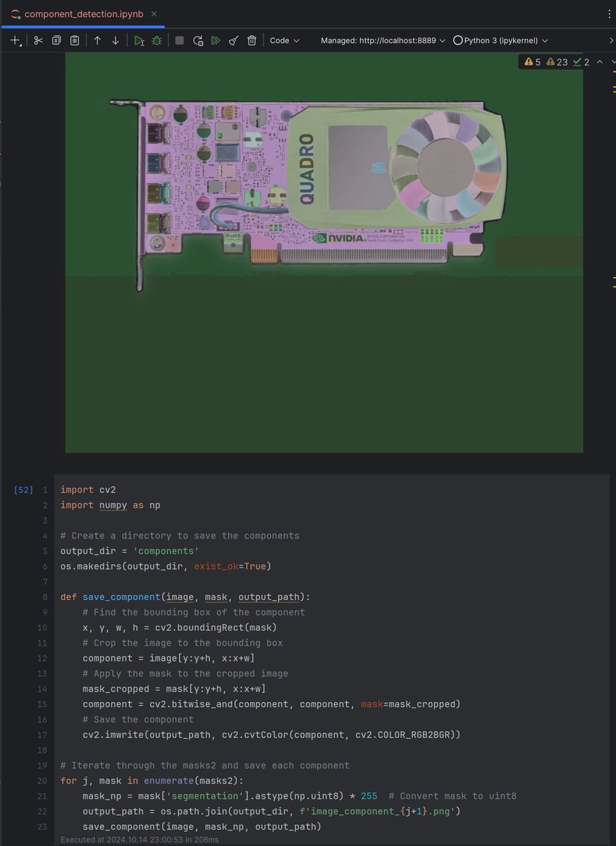Interrupt the kernel with stop icon

pyautogui.click(x=180, y=41)
